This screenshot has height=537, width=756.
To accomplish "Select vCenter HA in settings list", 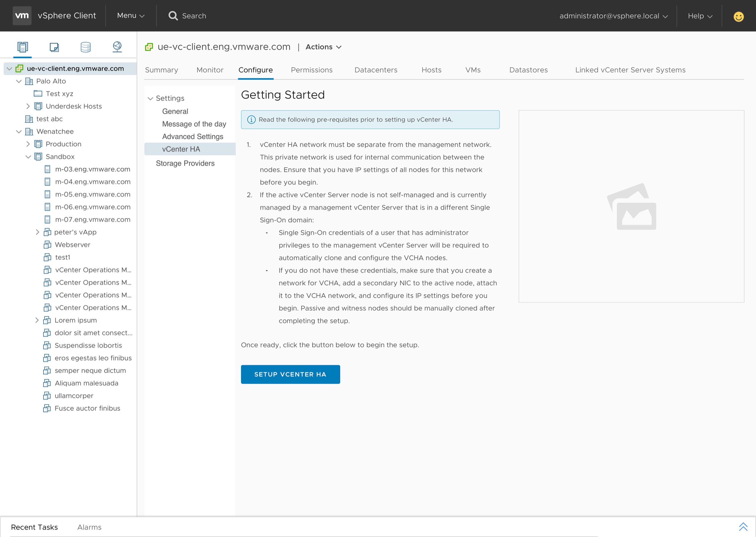I will tap(190, 149).
